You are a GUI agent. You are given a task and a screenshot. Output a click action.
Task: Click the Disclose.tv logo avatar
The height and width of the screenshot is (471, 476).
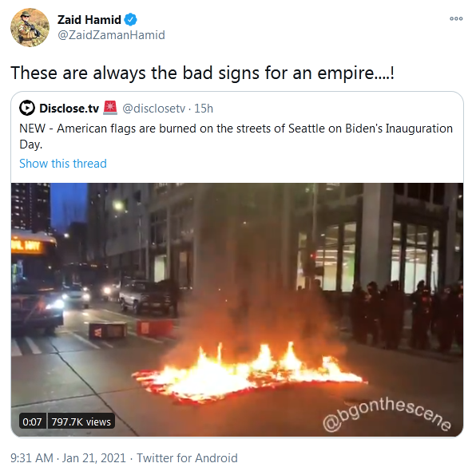pyautogui.click(x=27, y=108)
